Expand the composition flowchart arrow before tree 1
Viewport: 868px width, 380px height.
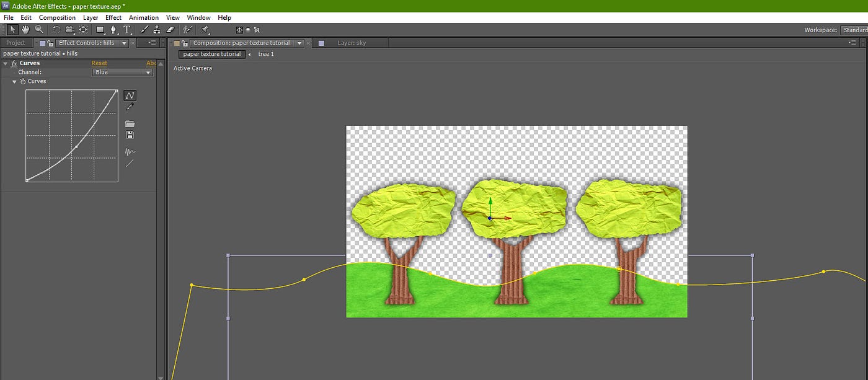pyautogui.click(x=250, y=55)
